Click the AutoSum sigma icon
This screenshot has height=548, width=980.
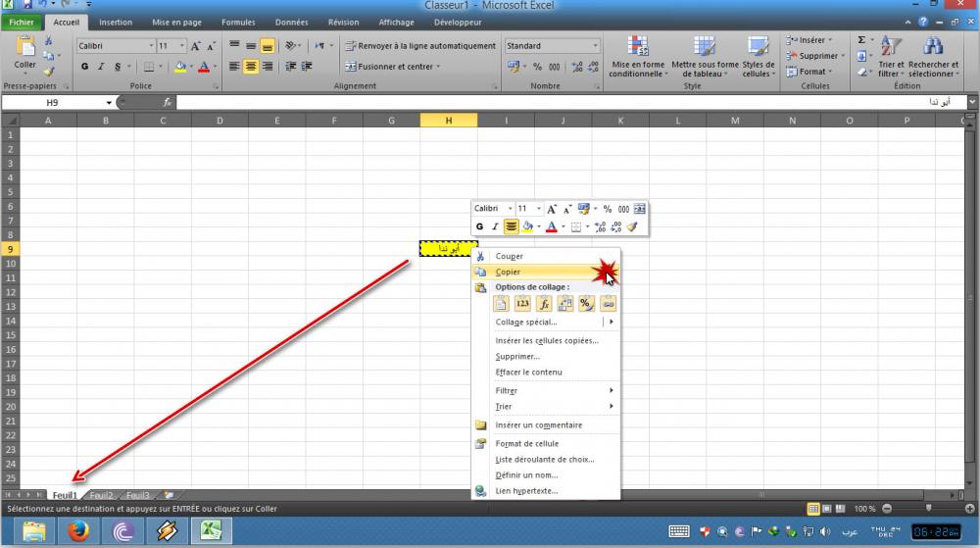(861, 40)
